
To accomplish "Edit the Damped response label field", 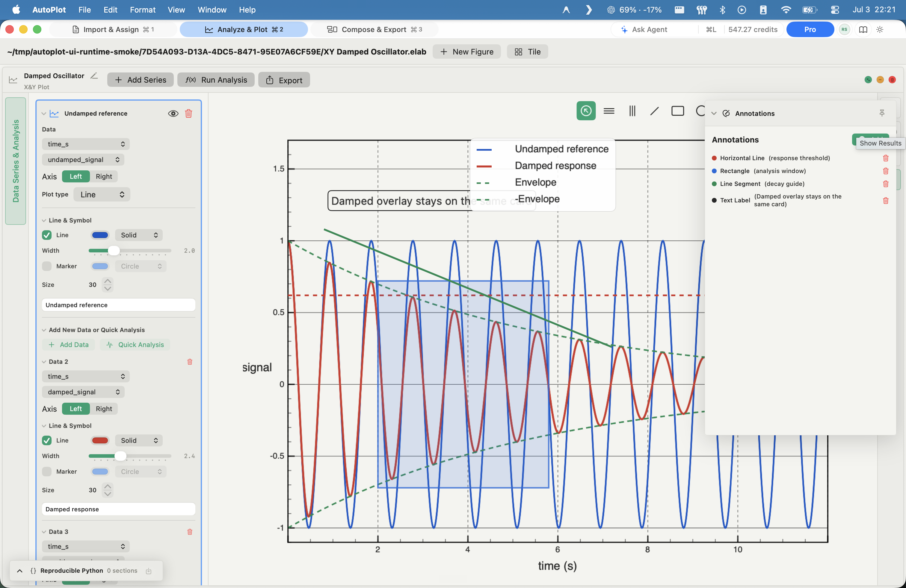I will click(x=118, y=509).
